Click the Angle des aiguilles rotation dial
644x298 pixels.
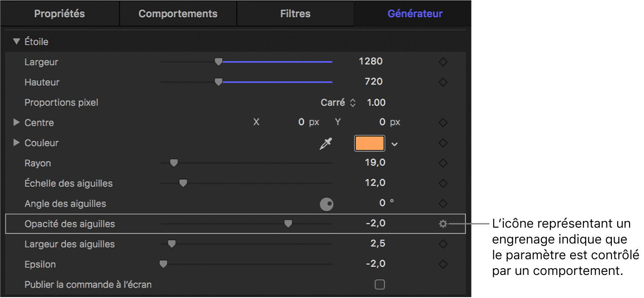point(326,204)
